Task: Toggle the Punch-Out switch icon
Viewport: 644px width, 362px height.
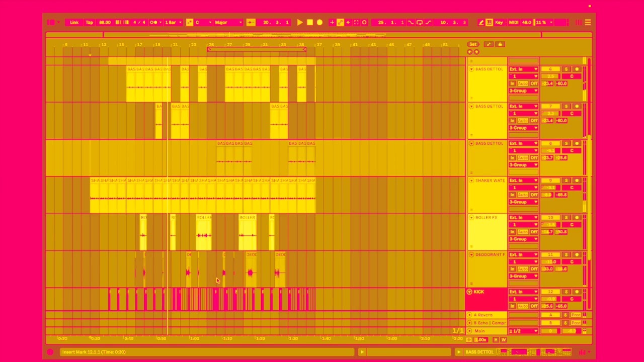Action: tap(428, 22)
